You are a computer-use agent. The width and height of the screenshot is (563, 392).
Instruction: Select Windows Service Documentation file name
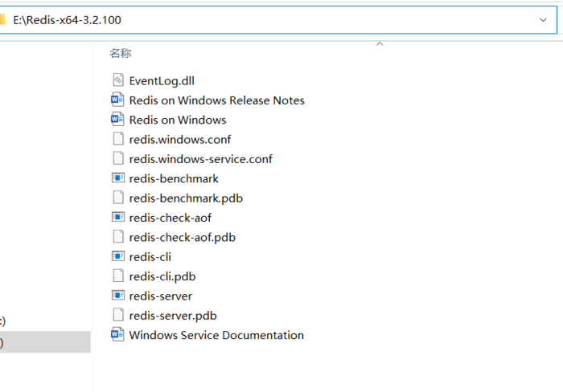216,335
